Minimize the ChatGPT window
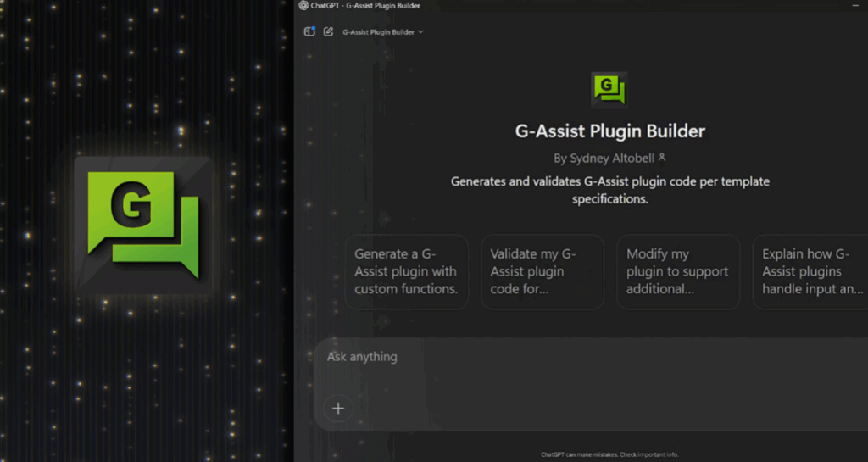The width and height of the screenshot is (868, 462). (x=855, y=6)
